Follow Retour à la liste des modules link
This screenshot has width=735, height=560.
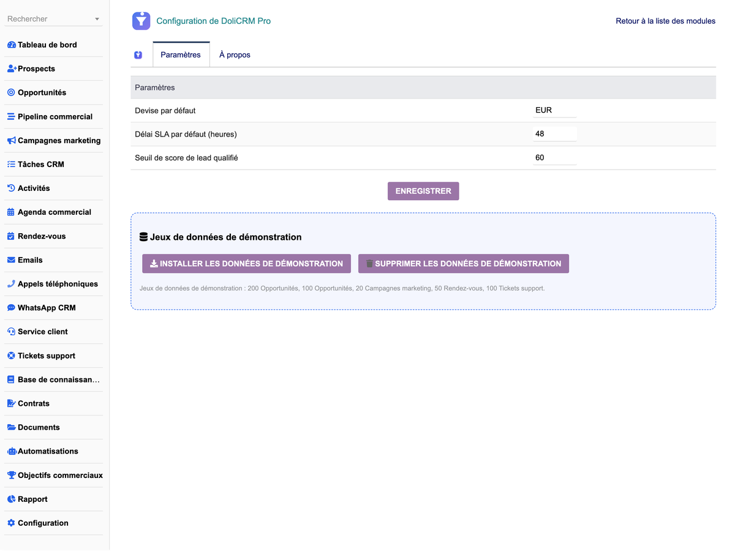point(665,21)
